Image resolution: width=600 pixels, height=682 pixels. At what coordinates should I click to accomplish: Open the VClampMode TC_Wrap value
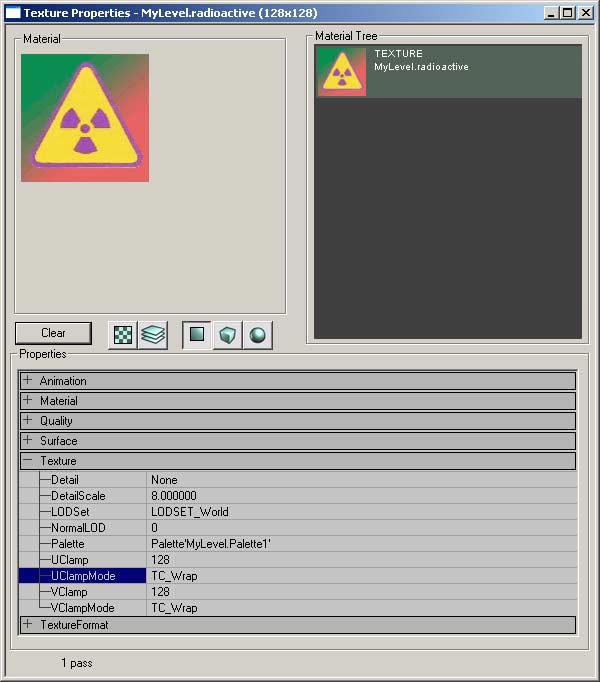[362, 608]
